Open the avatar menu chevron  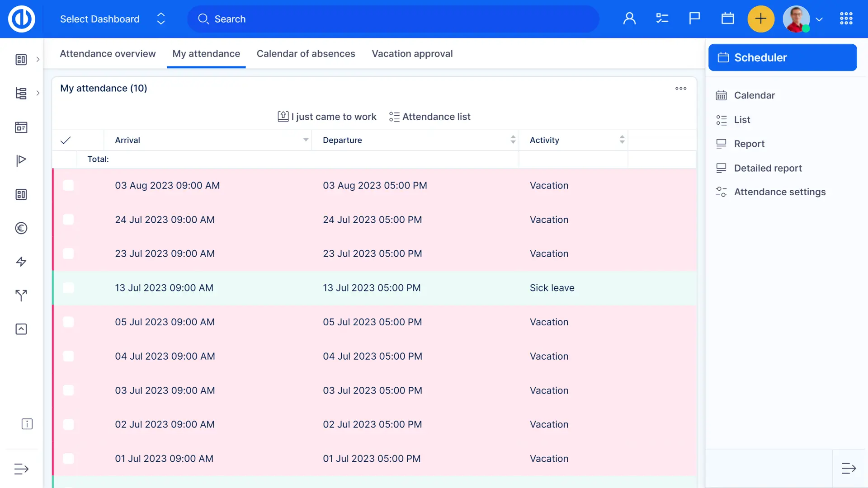coord(819,19)
